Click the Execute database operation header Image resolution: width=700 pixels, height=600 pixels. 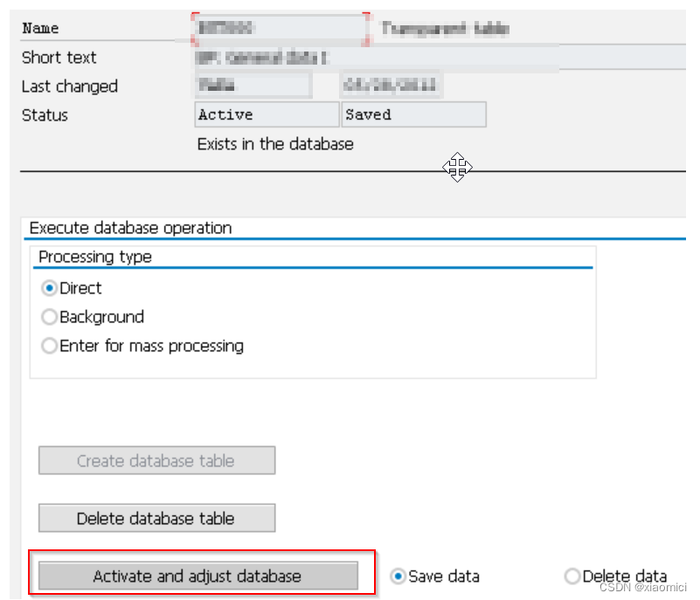click(x=129, y=228)
